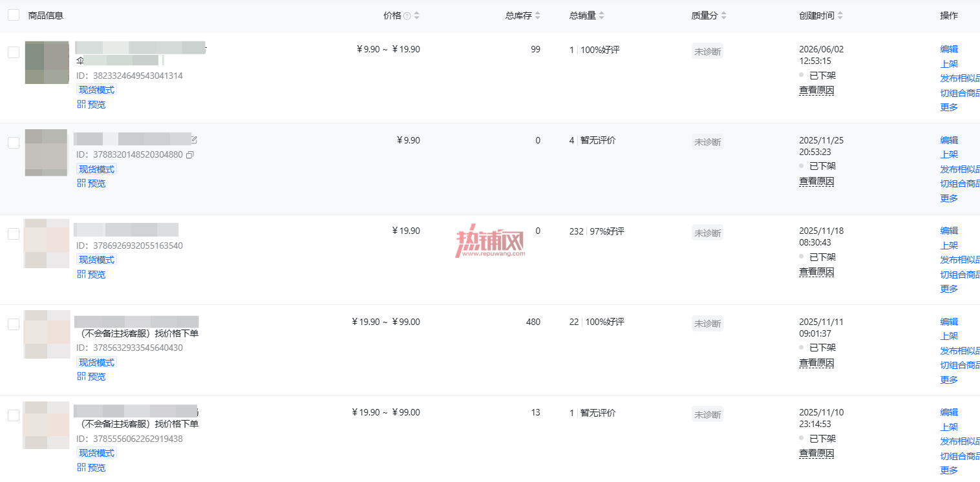
Task: Click edit pencil icon beside second product title
Action: [x=194, y=139]
